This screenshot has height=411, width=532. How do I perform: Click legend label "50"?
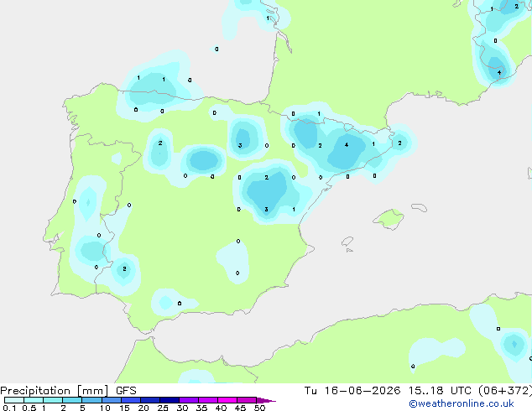tap(259, 408)
